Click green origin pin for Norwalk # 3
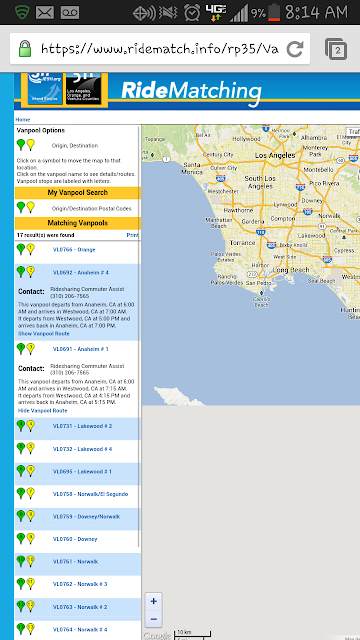The height and width of the screenshot is (640, 360). click(21, 584)
